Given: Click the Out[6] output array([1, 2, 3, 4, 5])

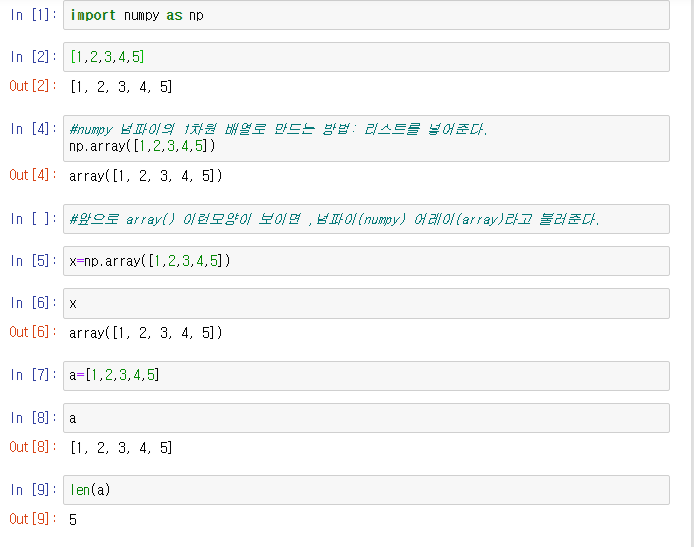Looking at the screenshot, I should coord(146,333).
